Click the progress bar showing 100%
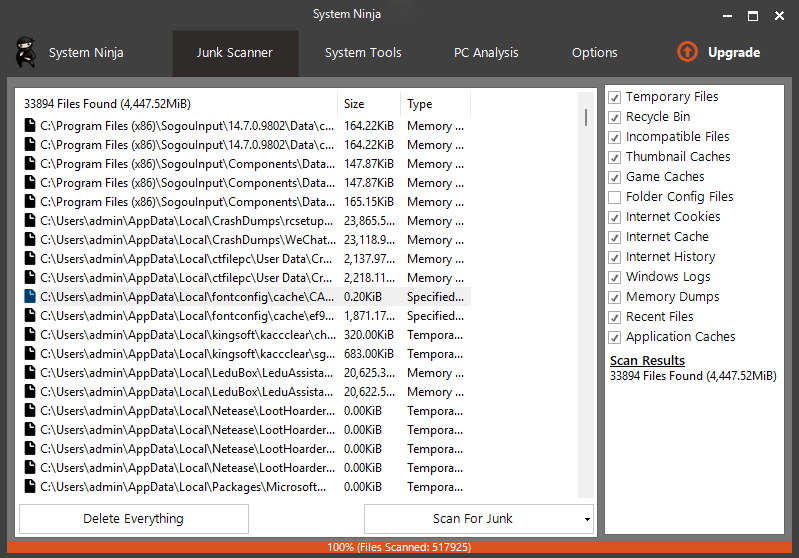 coord(399,547)
